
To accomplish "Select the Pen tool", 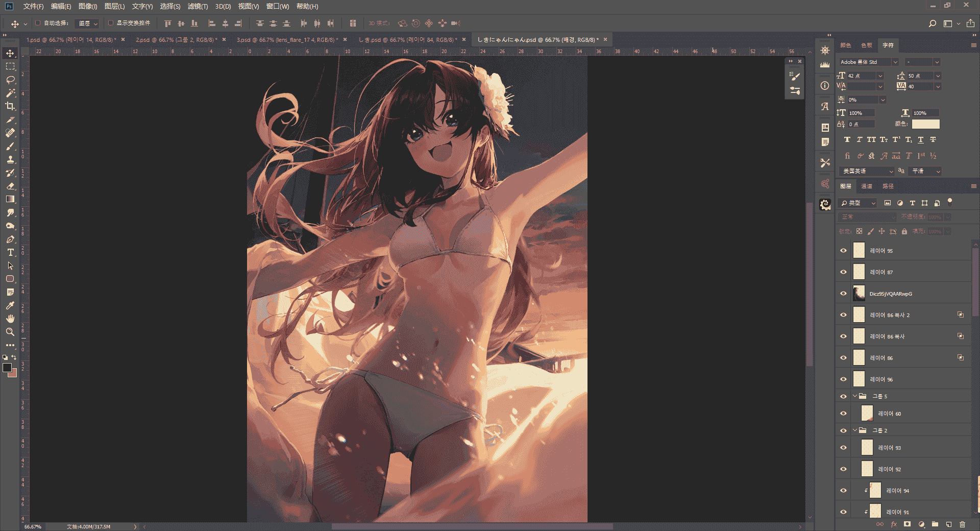I will pos(10,239).
